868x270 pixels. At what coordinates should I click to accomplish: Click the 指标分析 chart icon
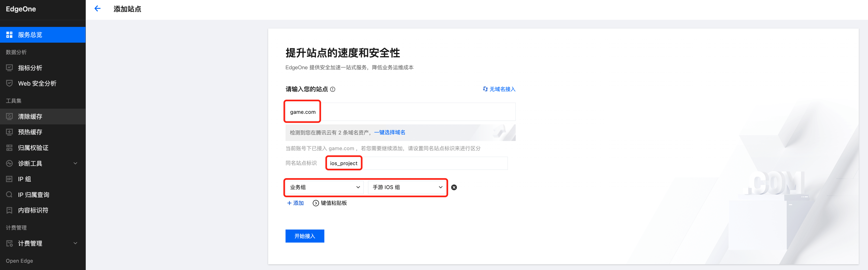(x=9, y=68)
